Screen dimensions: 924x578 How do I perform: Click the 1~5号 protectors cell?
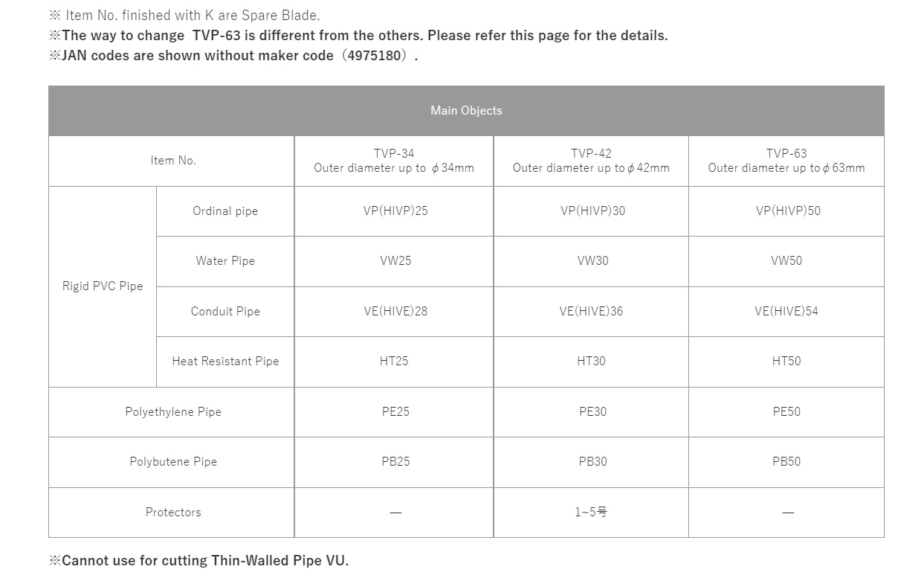tap(592, 513)
